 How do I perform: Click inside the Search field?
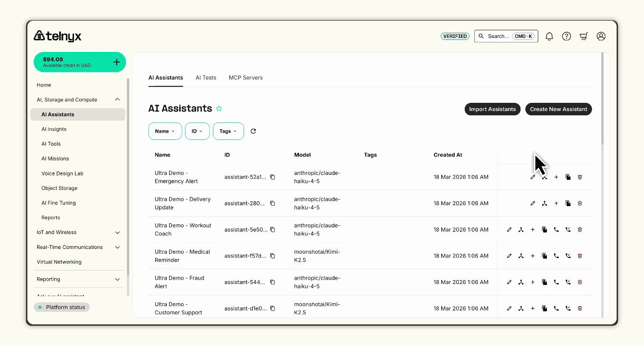coord(498,36)
